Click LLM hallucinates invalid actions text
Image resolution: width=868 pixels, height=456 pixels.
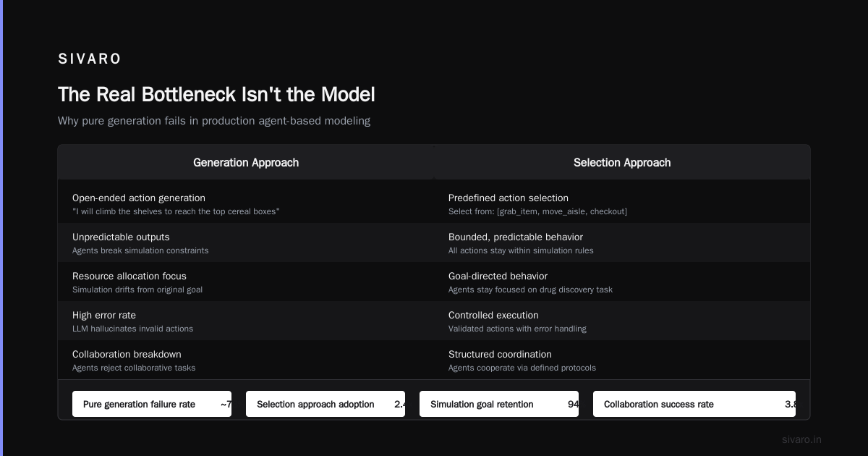click(132, 329)
